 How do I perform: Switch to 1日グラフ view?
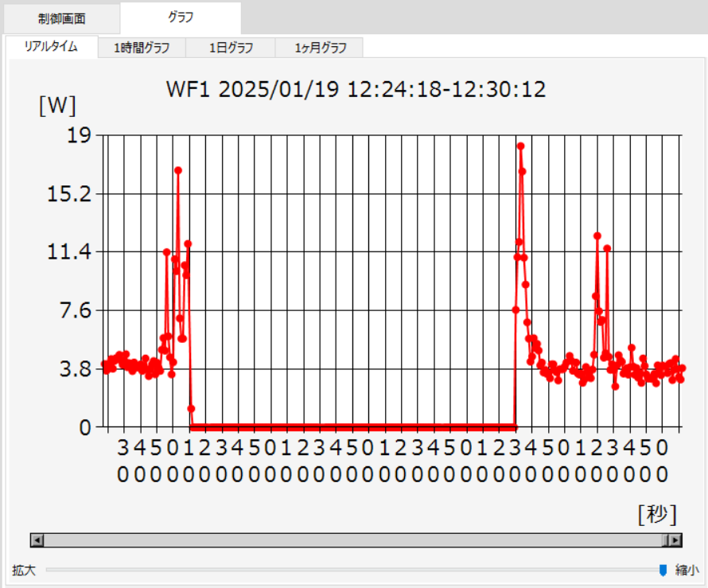[231, 48]
